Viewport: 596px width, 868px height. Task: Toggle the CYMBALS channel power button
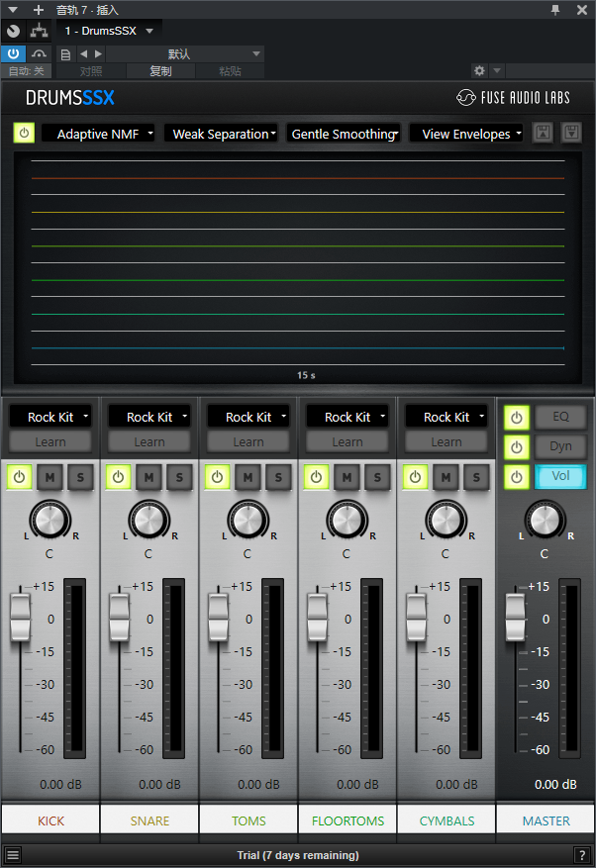[x=416, y=477]
